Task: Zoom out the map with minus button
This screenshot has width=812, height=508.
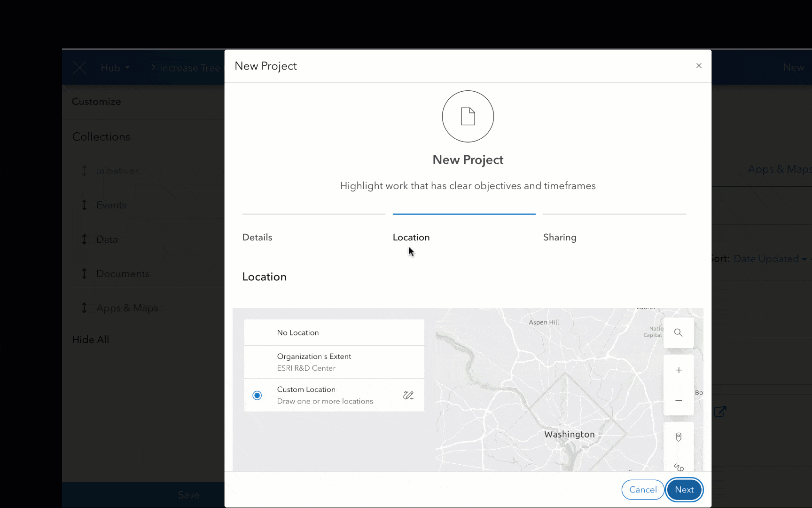Action: point(679,400)
